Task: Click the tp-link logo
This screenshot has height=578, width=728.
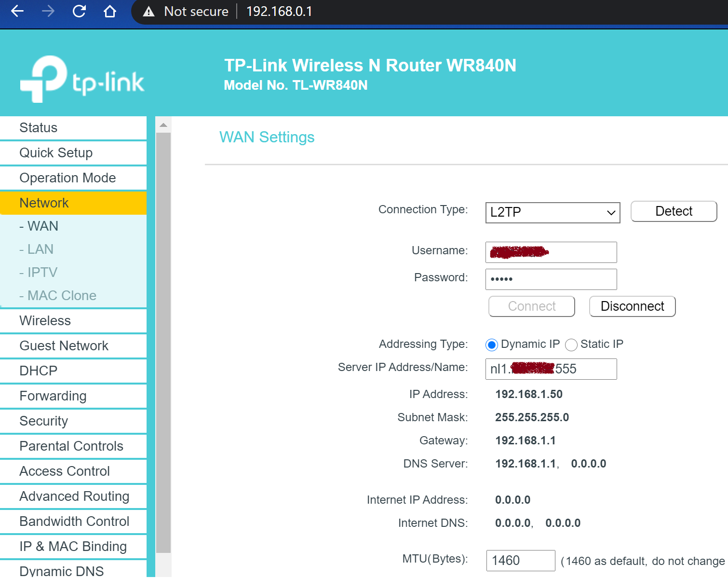Action: [x=82, y=78]
